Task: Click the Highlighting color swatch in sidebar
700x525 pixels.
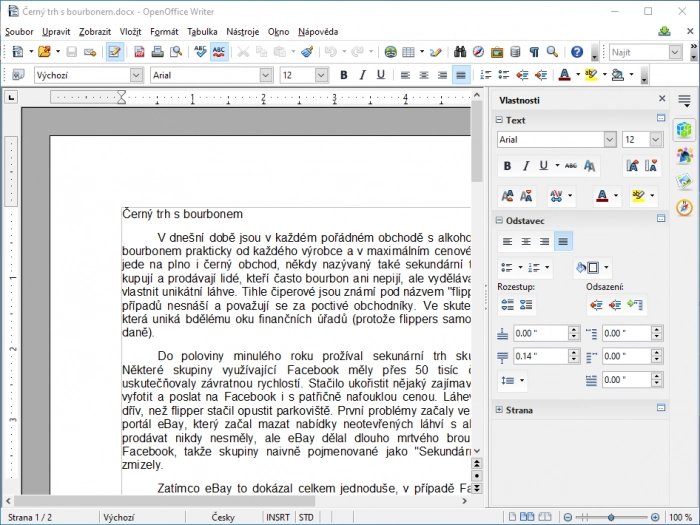Action: click(638, 196)
